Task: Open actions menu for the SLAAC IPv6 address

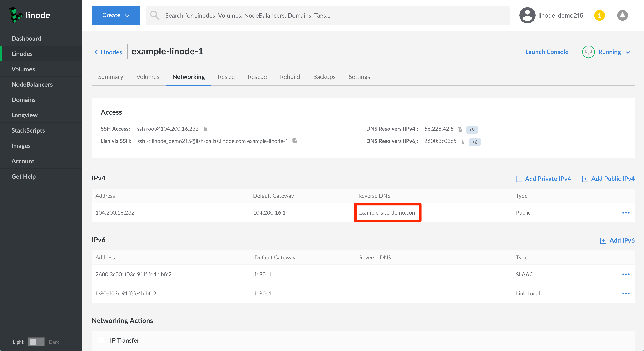Action: [x=626, y=274]
